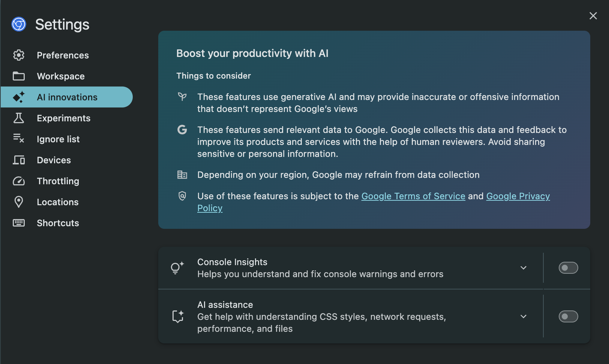The height and width of the screenshot is (364, 609).
Task: Click the Shortcuts keyboard icon
Action: 19,223
